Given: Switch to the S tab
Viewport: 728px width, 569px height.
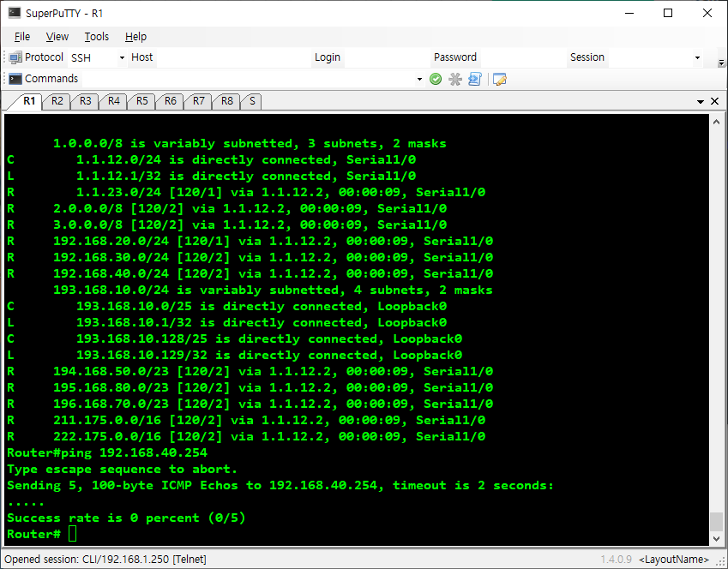Looking at the screenshot, I should (252, 101).
